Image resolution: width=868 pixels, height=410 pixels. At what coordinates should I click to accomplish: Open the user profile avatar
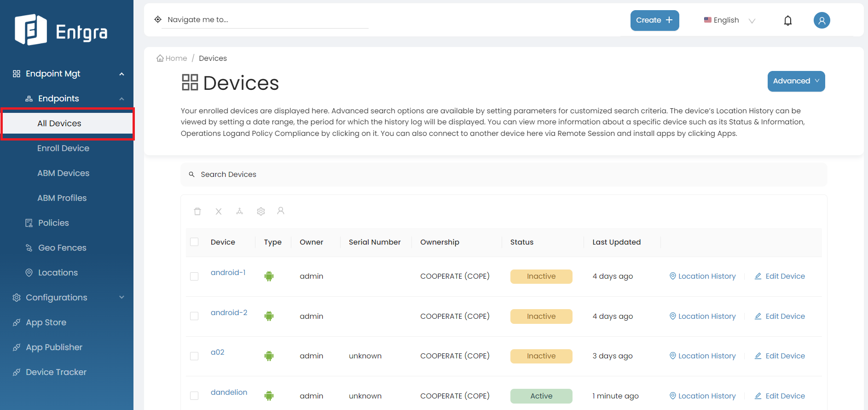(822, 20)
